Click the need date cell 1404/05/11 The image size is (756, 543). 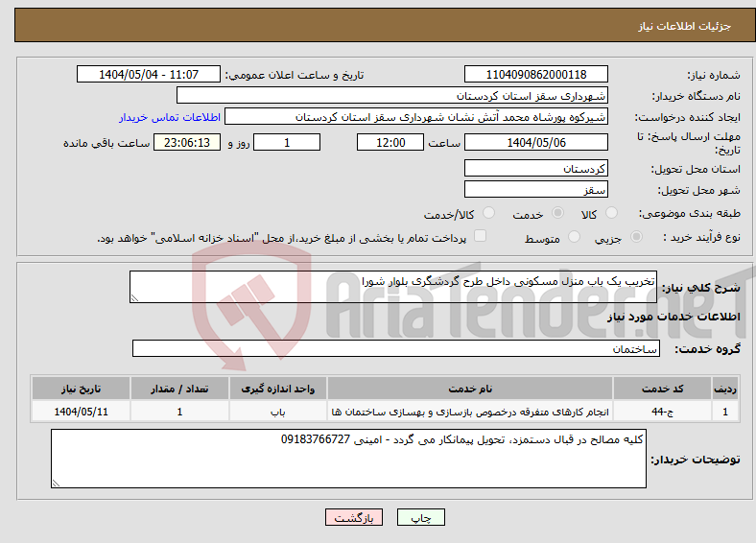[81, 412]
